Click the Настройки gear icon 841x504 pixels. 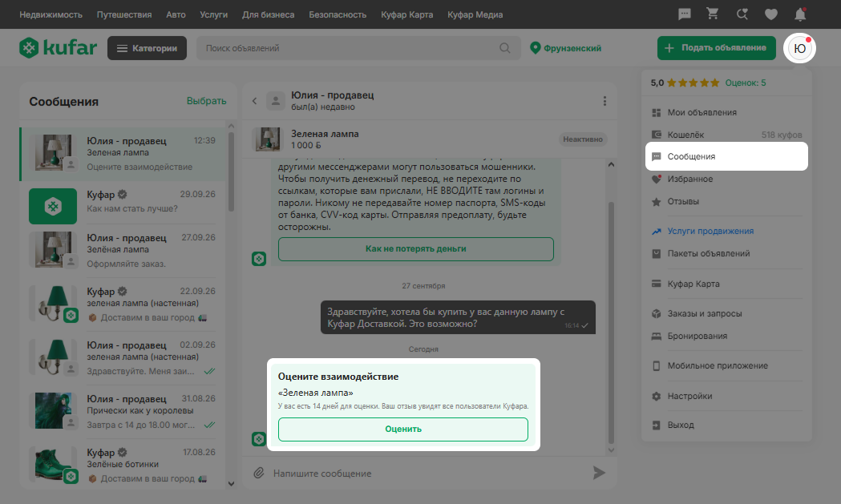[x=656, y=397]
